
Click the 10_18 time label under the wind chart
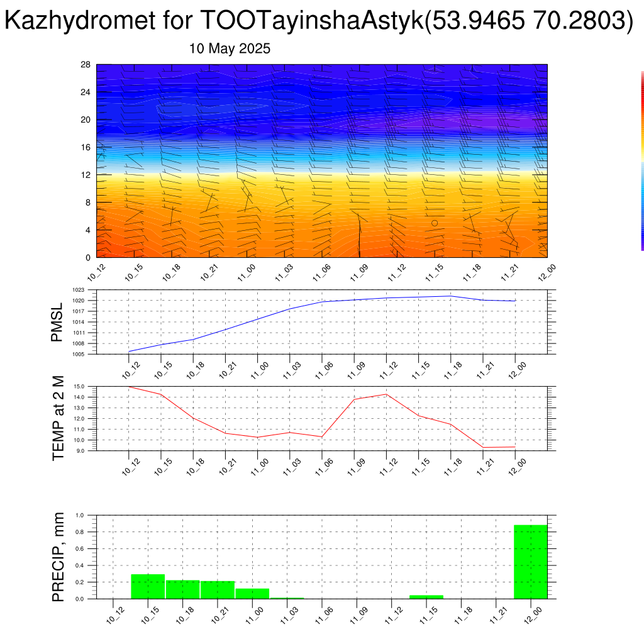pyautogui.click(x=172, y=272)
